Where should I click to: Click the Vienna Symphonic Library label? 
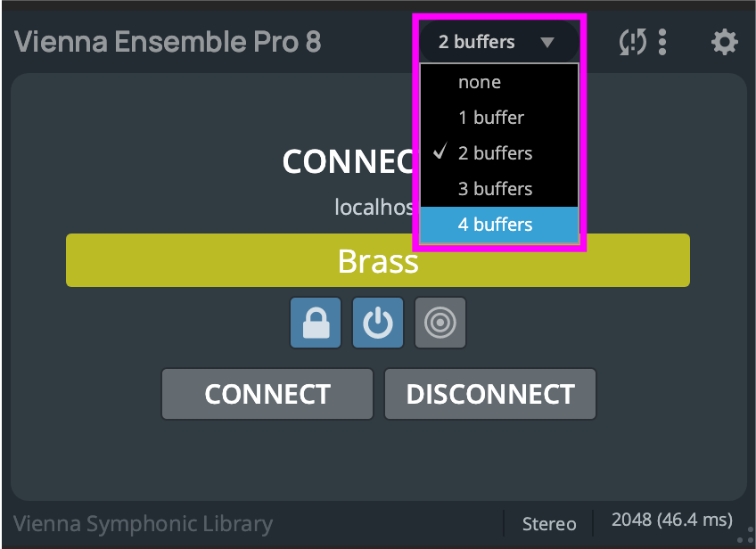[144, 524]
